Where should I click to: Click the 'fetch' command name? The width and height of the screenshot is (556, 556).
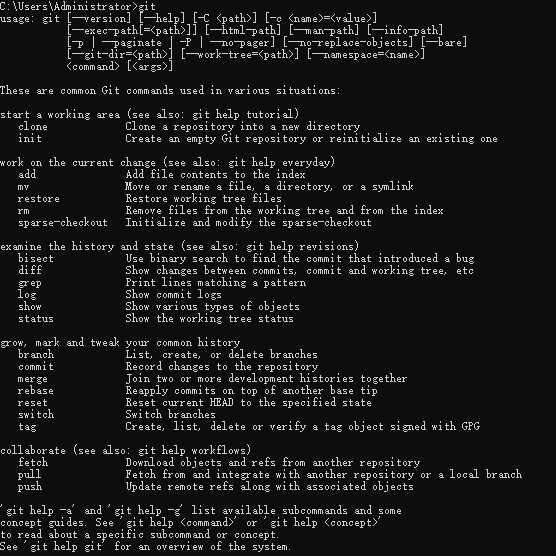click(x=33, y=463)
